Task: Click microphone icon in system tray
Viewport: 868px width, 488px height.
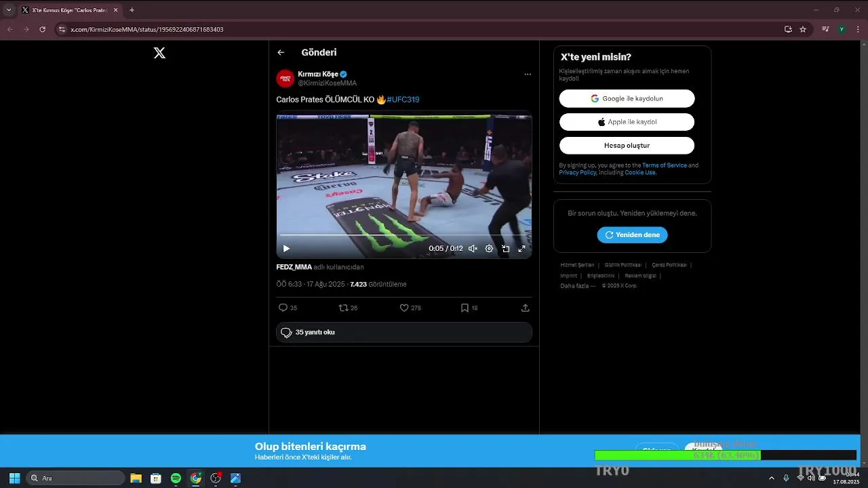Action: tap(786, 478)
